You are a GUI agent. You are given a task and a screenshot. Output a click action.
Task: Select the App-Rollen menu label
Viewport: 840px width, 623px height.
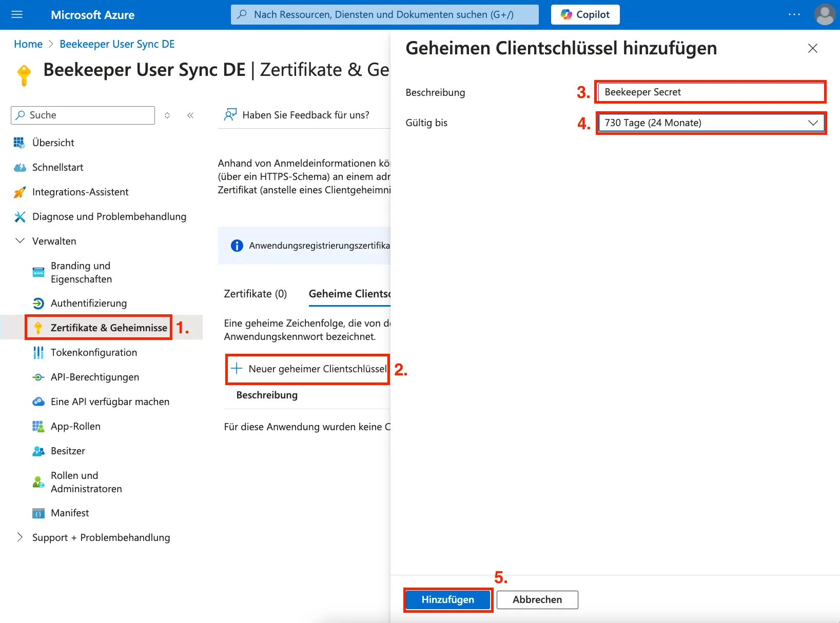click(x=75, y=427)
